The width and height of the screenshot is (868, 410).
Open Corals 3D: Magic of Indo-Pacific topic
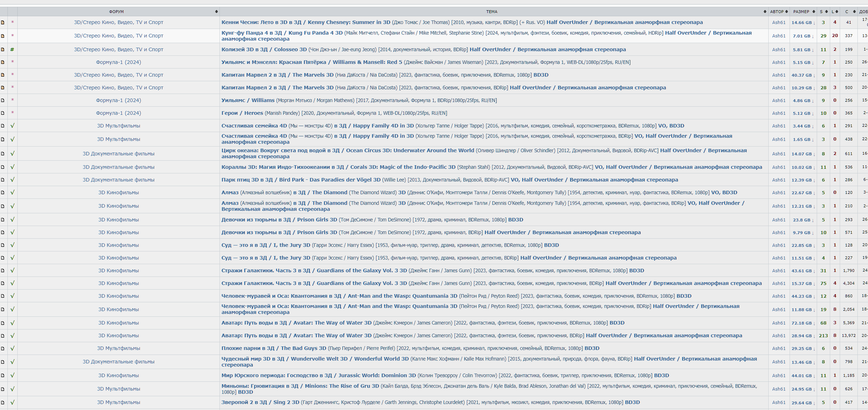click(492, 167)
